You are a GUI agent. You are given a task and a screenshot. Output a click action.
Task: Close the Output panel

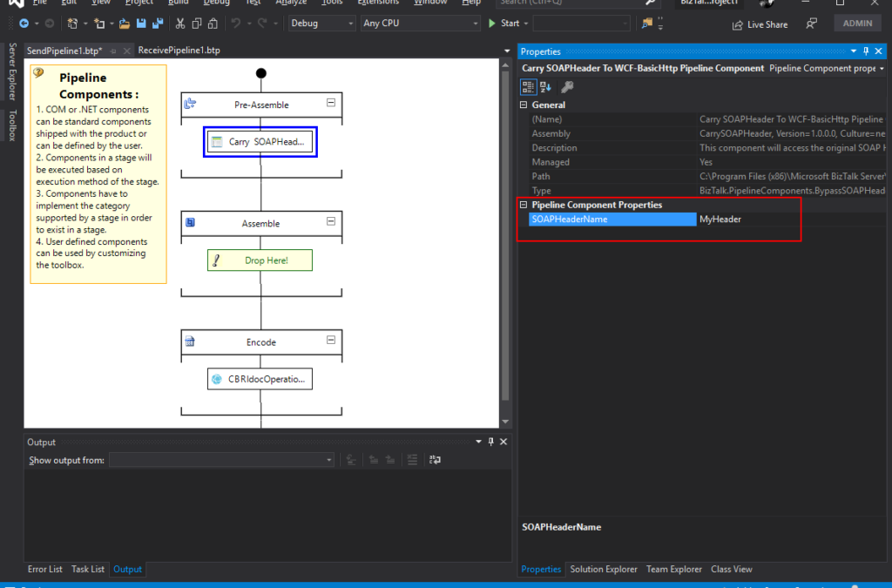503,442
